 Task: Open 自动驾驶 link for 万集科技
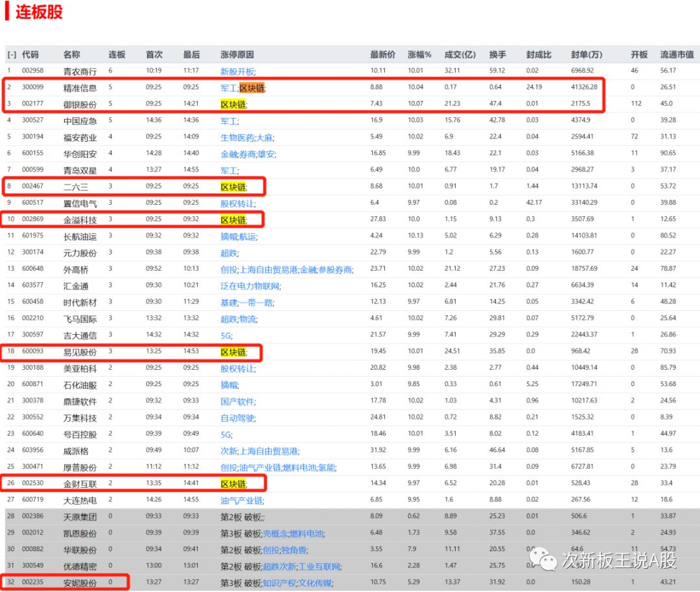[x=238, y=418]
